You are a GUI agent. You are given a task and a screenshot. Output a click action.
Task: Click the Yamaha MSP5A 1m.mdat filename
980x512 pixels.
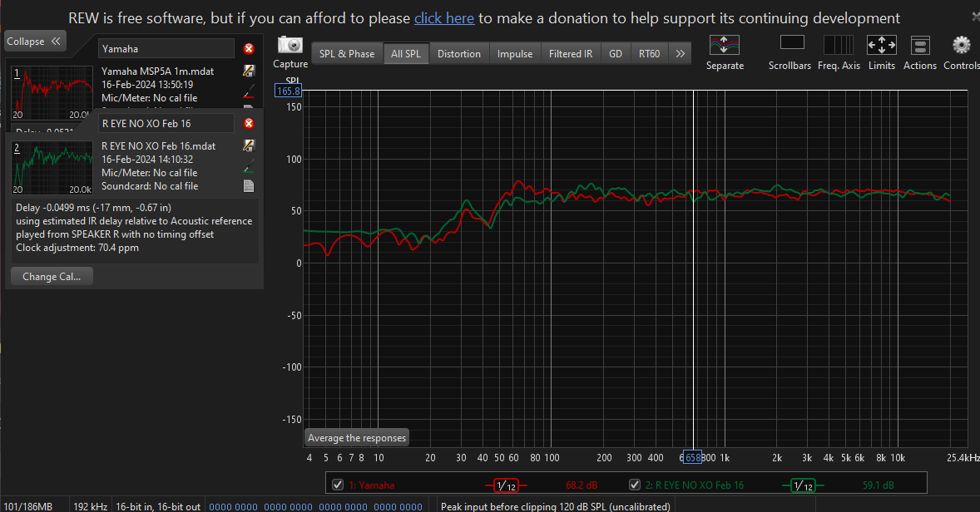pyautogui.click(x=157, y=71)
